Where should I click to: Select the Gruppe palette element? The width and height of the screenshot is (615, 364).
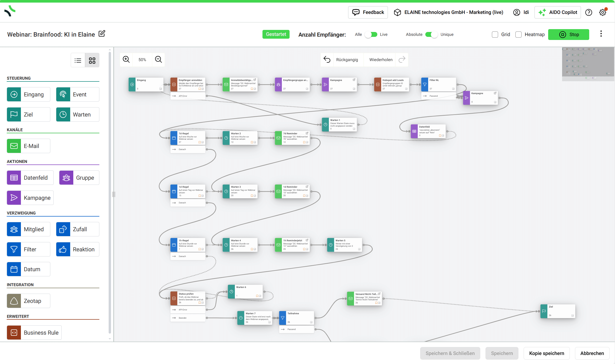click(79, 178)
